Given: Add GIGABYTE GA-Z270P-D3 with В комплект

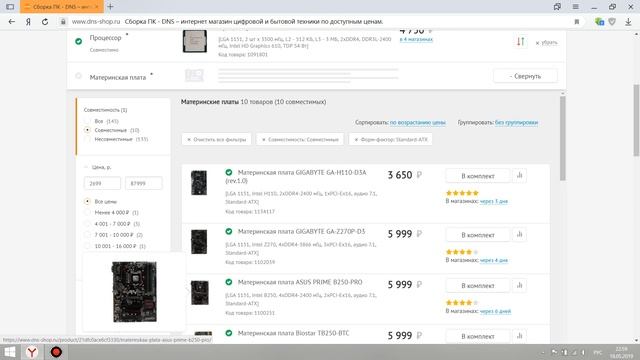Looking at the screenshot, I should pyautogui.click(x=478, y=235).
